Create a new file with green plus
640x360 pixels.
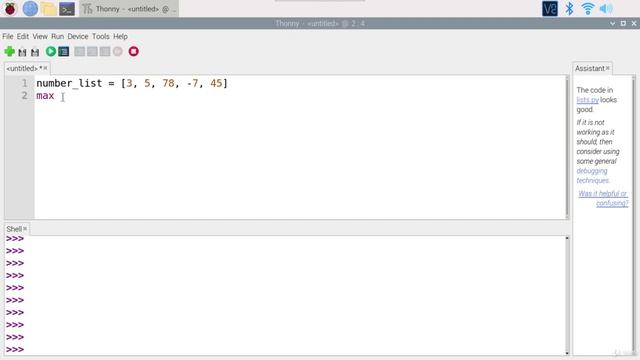9,51
